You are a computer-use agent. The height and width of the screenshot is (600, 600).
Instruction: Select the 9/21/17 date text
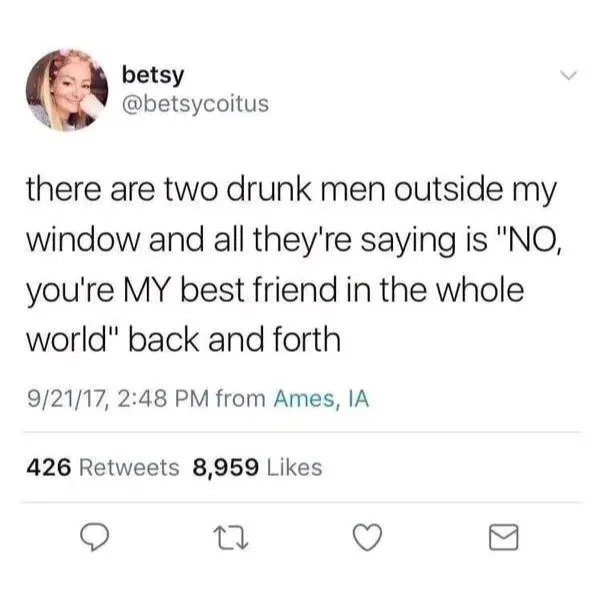[x=67, y=399]
